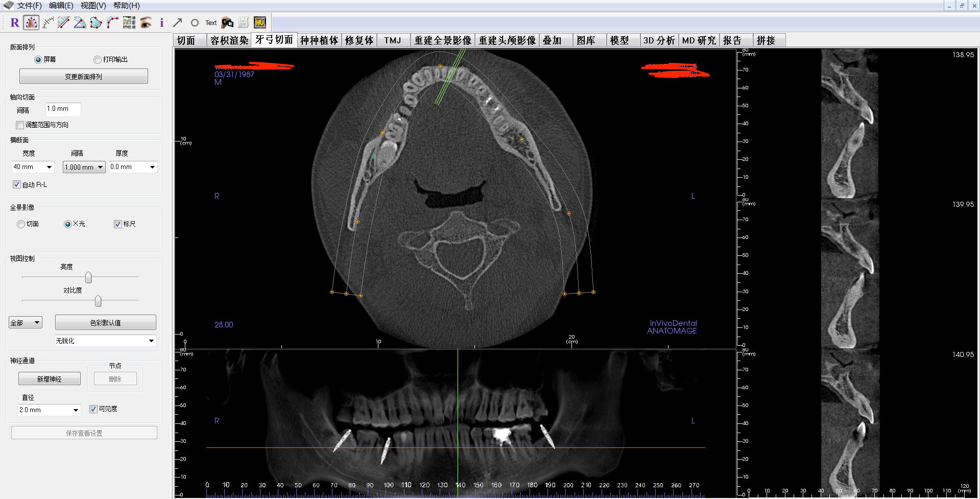
Task: Select the R orientation marker tool
Action: pos(14,22)
